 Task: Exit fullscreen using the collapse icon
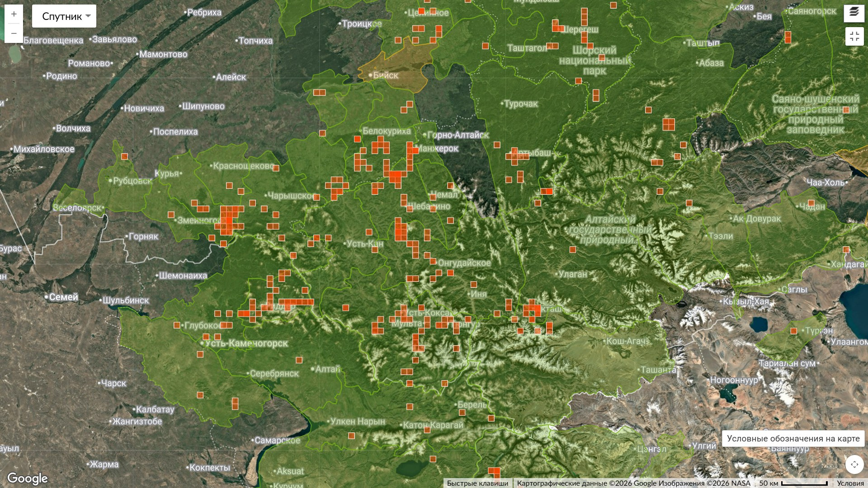pyautogui.click(x=854, y=37)
